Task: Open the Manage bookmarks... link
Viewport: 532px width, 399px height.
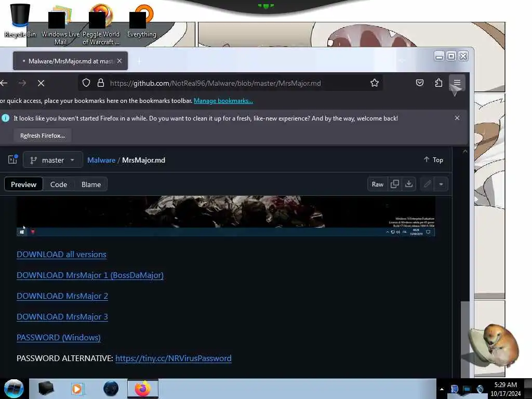Action: pos(223,101)
